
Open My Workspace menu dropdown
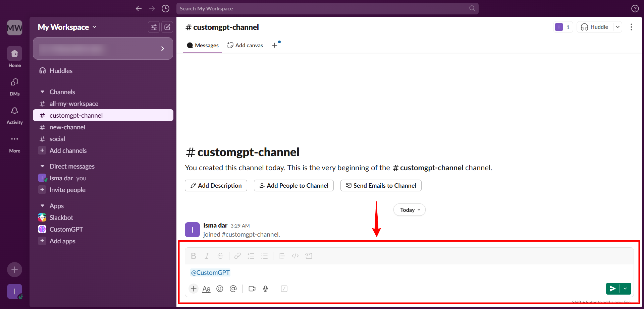tap(67, 27)
